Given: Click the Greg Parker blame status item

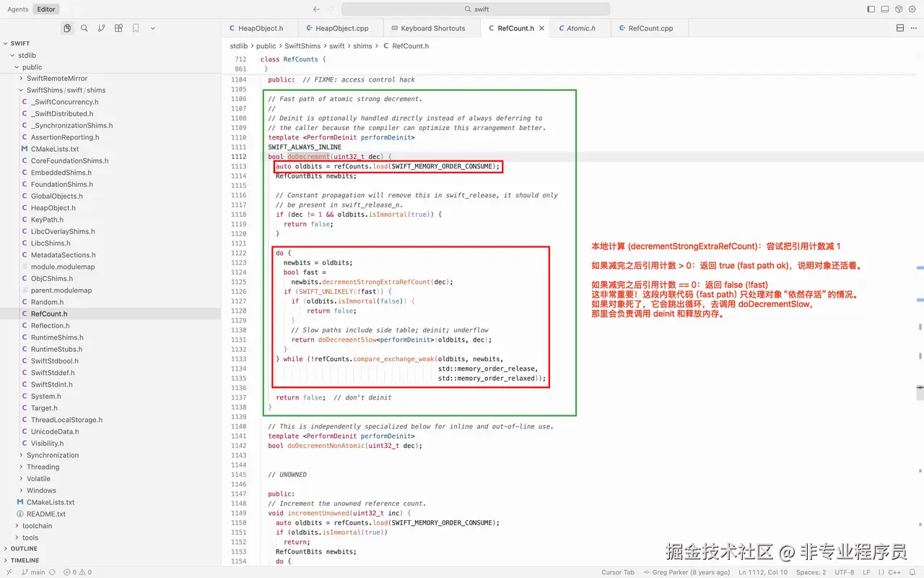Looking at the screenshot, I should pyautogui.click(x=686, y=572).
